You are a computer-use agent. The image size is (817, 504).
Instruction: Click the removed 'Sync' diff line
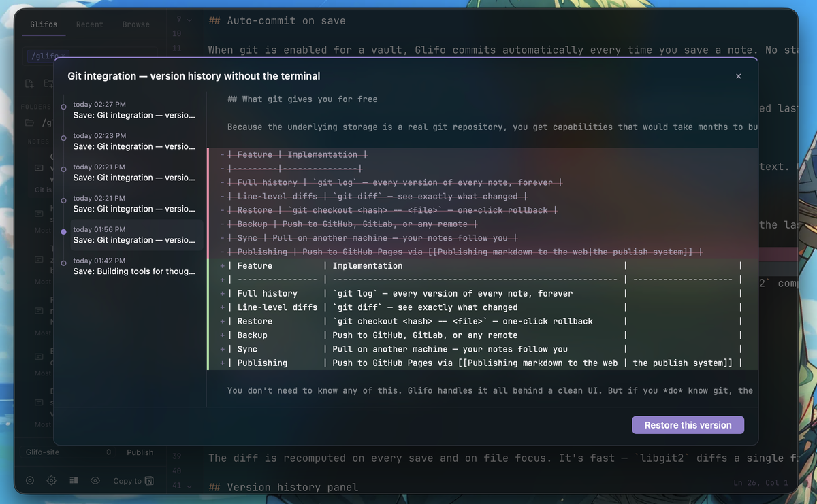click(x=482, y=238)
